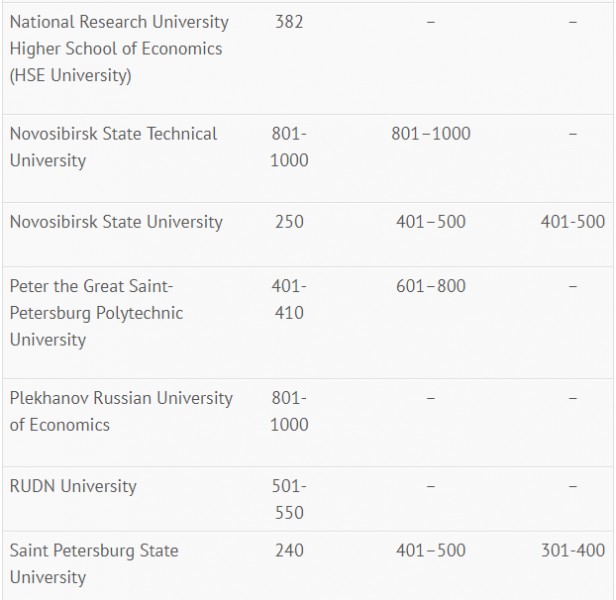Click Saint Petersburg State University name
Viewport: 616px width, 600px height.
pyautogui.click(x=94, y=564)
